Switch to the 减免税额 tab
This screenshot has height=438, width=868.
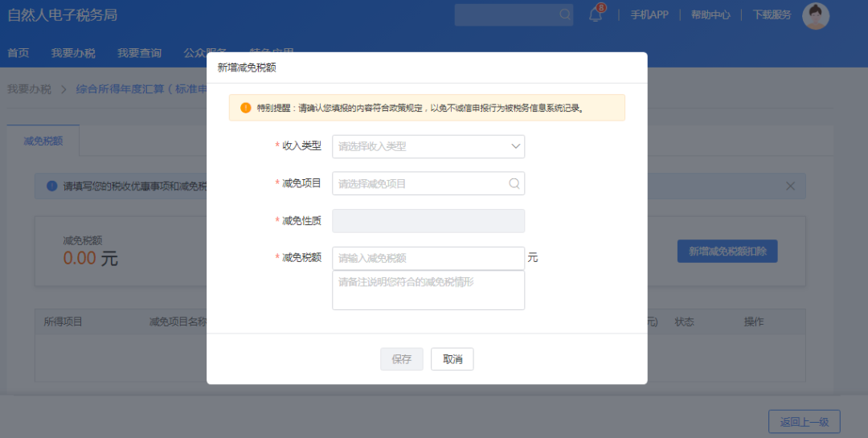pyautogui.click(x=43, y=141)
